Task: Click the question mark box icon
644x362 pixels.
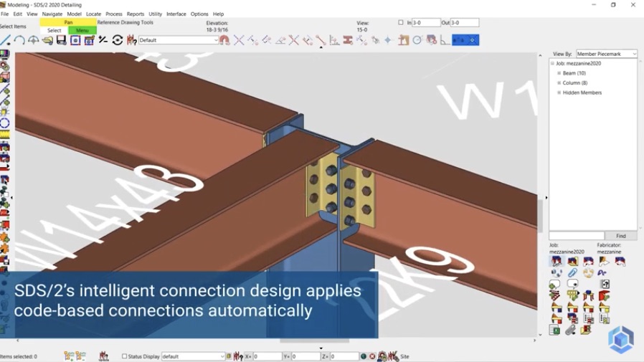Action: tap(605, 284)
